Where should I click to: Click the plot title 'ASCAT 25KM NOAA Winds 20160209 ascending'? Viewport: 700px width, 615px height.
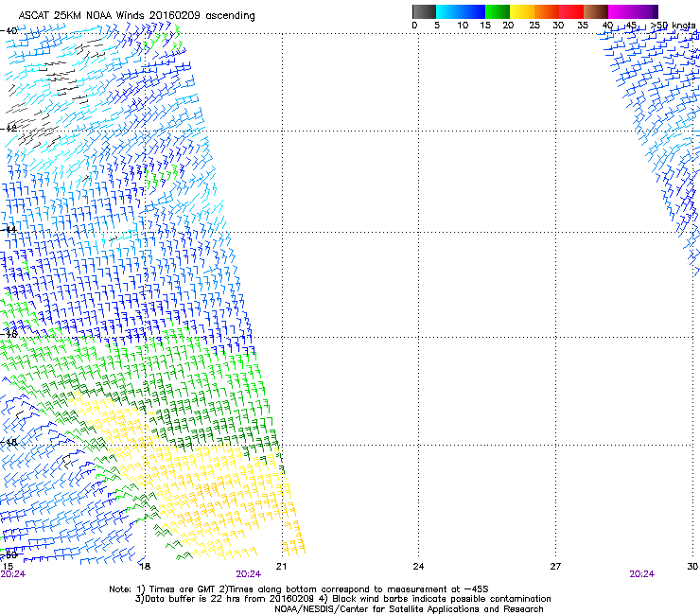pos(136,16)
